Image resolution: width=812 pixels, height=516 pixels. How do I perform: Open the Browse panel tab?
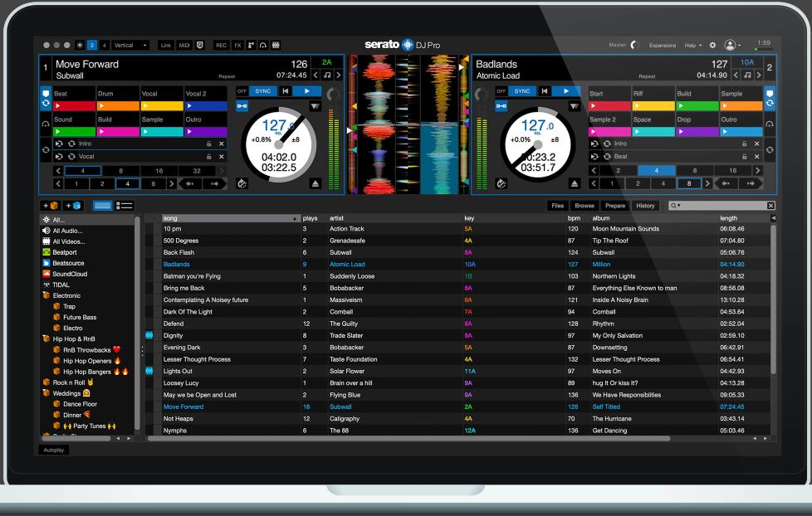[585, 206]
